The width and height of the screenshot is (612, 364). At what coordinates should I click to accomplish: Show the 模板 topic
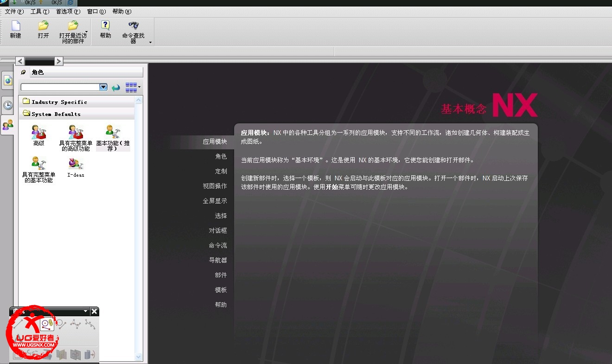tap(221, 290)
